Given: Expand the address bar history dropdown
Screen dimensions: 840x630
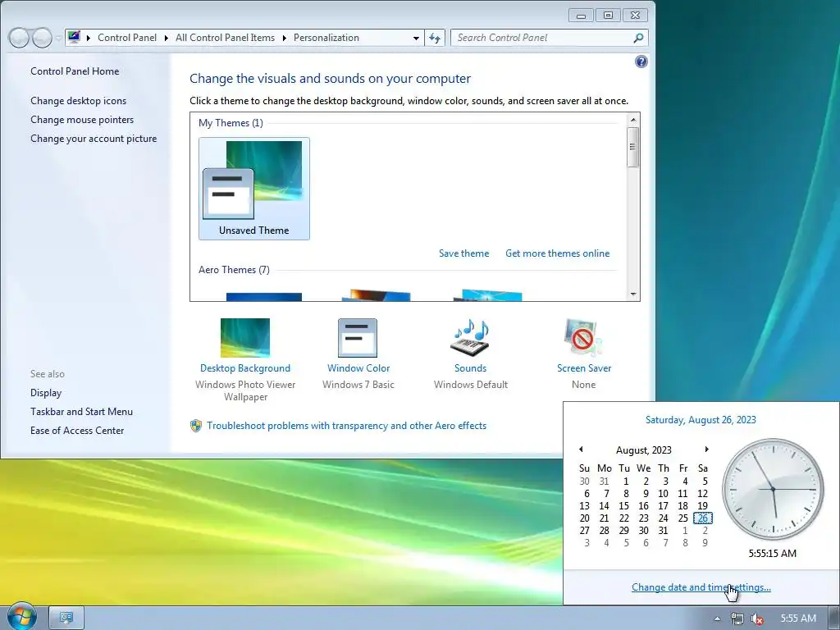Looking at the screenshot, I should coord(416,38).
